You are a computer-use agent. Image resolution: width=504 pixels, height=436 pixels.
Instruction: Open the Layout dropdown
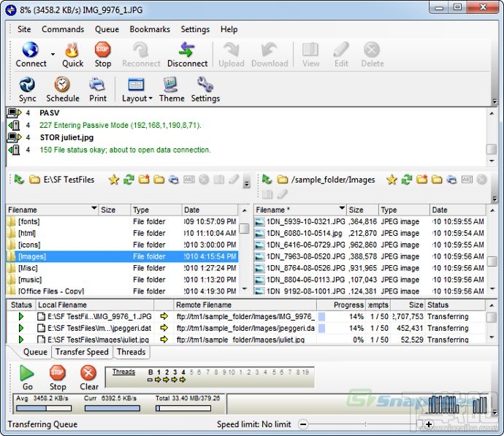pyautogui.click(x=137, y=90)
